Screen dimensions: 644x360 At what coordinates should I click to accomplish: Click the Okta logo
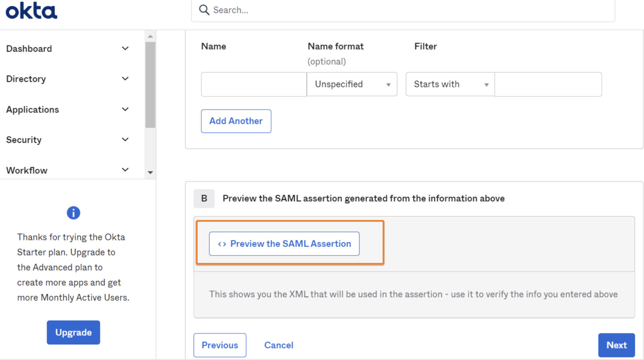(31, 10)
